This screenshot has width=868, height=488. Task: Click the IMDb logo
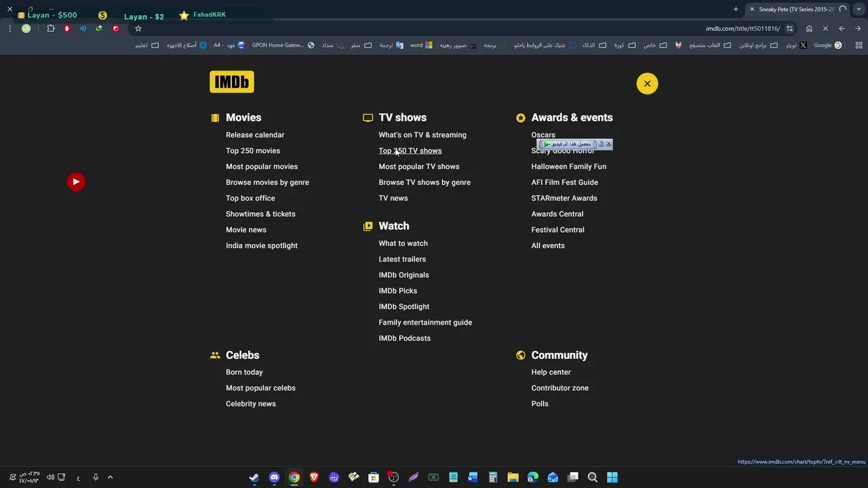click(x=232, y=82)
